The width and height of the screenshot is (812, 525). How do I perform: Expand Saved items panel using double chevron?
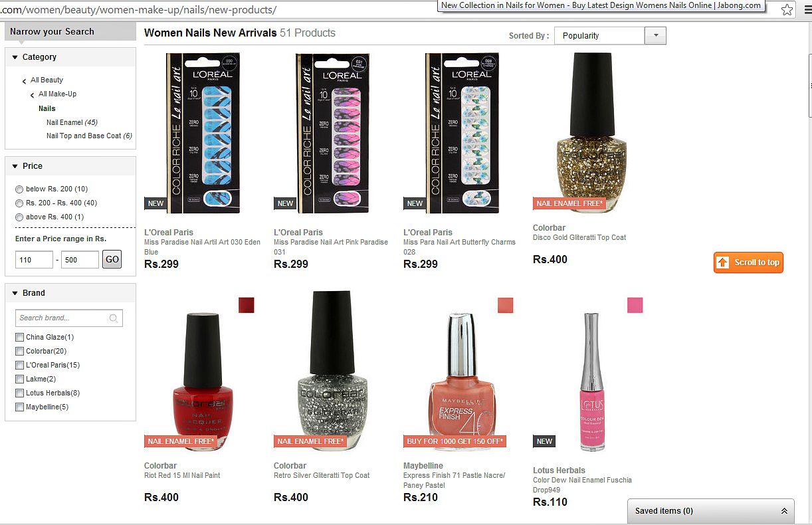(x=784, y=511)
